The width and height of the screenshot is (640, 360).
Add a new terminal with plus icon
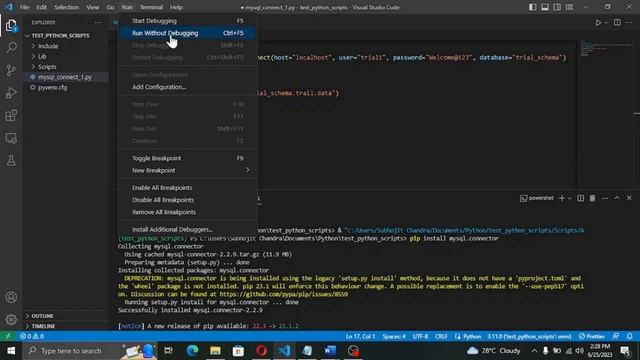coord(562,198)
